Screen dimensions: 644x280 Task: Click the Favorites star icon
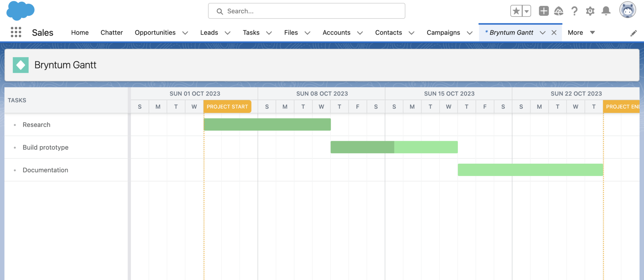pos(516,11)
